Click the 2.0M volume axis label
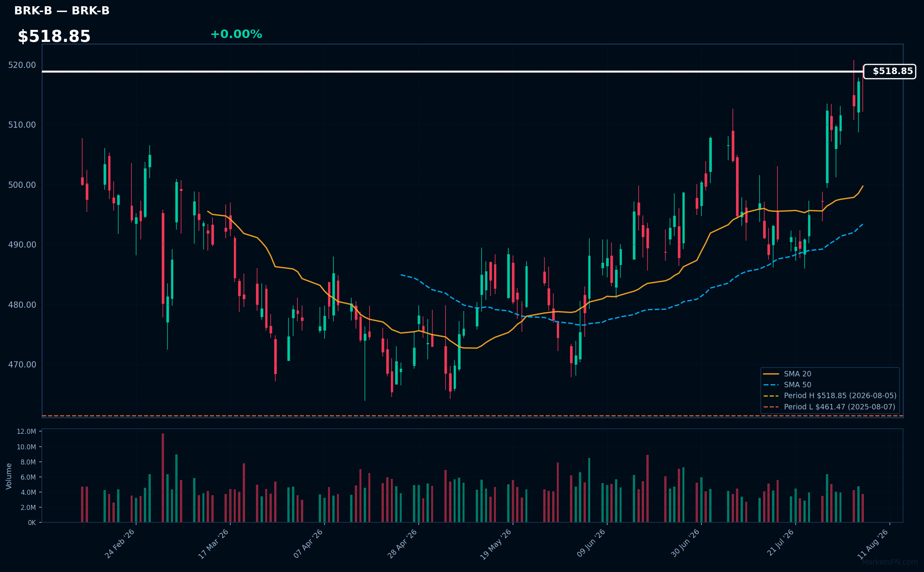 pos(28,508)
